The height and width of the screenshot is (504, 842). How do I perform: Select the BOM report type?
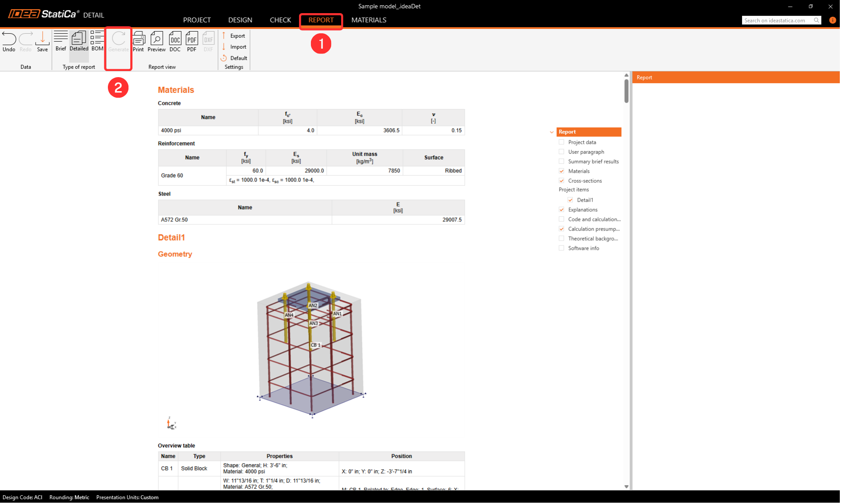pos(97,39)
